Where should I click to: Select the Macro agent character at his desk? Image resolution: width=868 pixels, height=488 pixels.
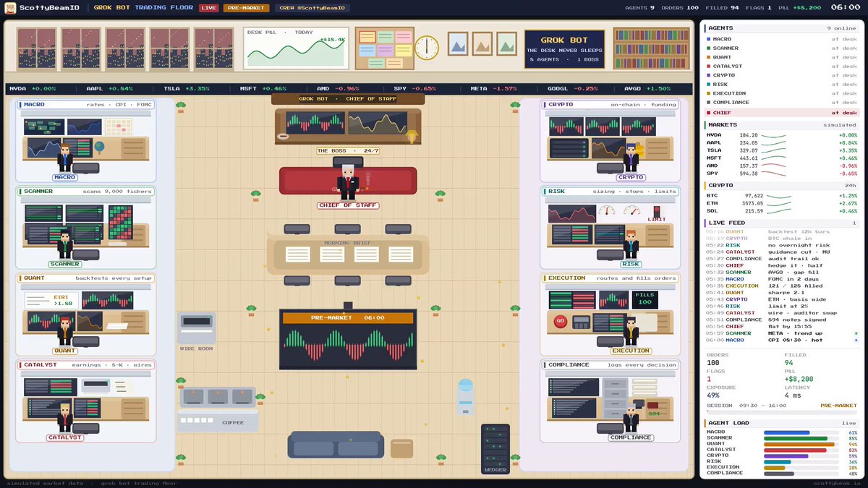click(64, 159)
